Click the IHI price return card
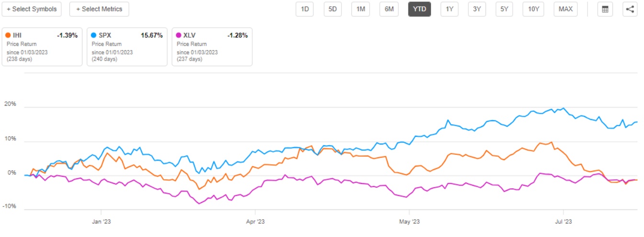The image size is (644, 237). click(42, 46)
